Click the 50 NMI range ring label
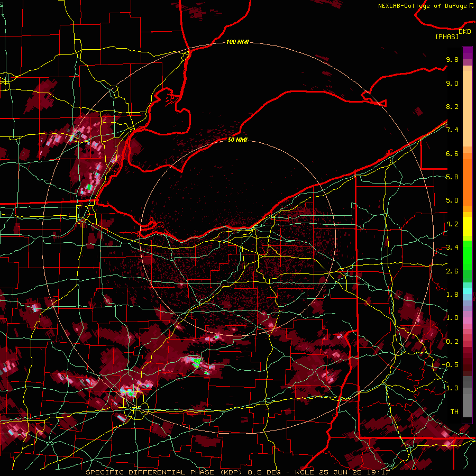Image resolution: width=476 pixels, height=476 pixels. (237, 140)
